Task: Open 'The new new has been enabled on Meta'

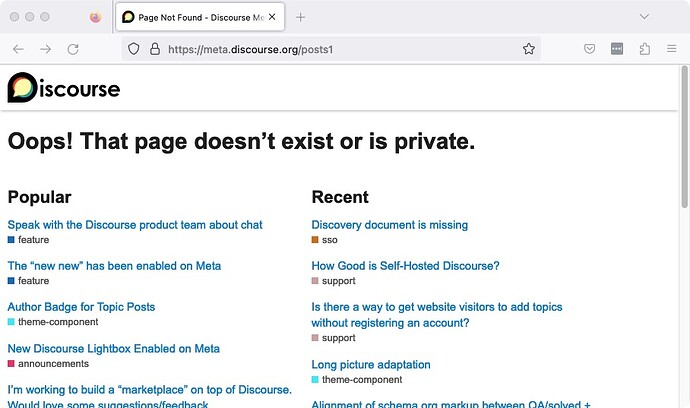Action: coord(114,266)
